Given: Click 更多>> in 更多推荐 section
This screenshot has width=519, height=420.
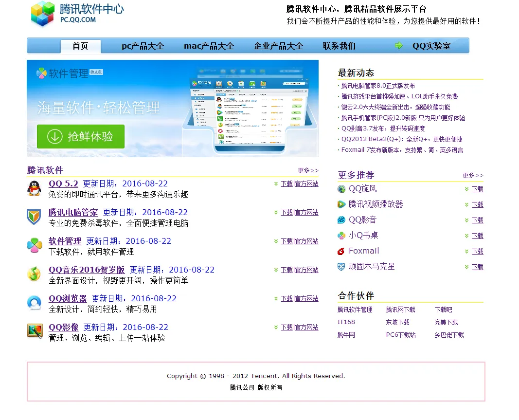Looking at the screenshot, I should point(473,175).
